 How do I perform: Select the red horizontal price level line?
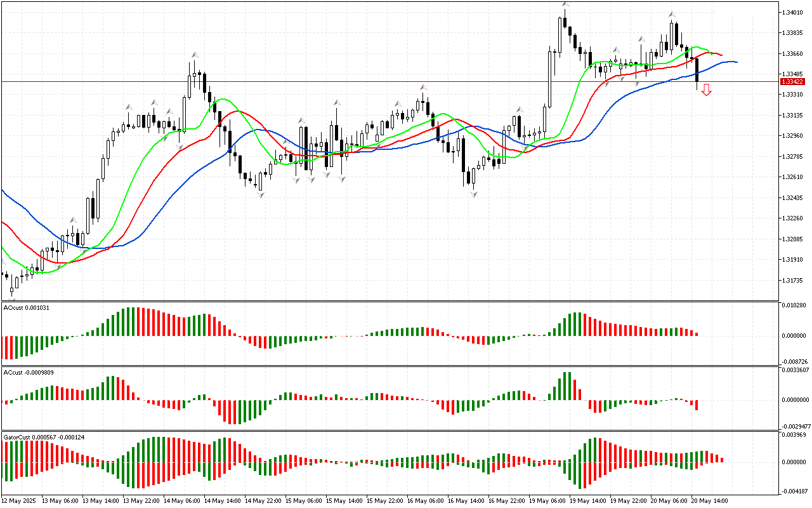pos(381,82)
